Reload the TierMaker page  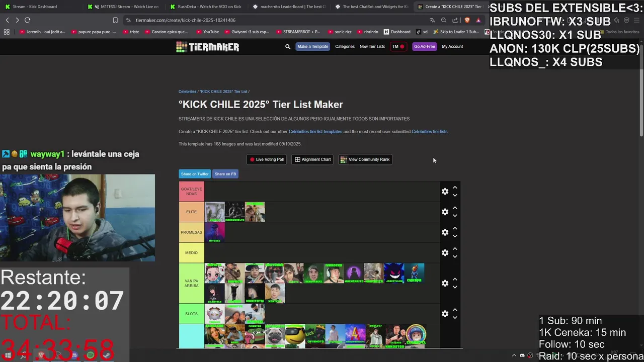(27, 20)
